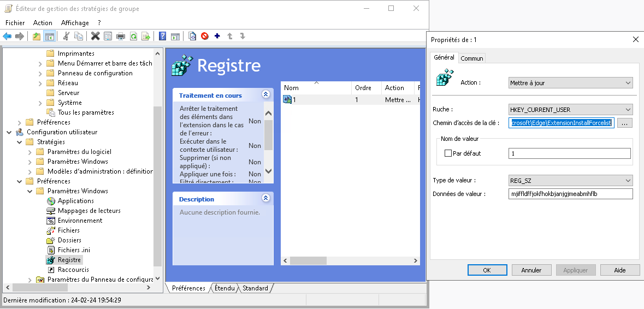644x309 pixels.
Task: Click the up-one-level folder toolbar icon
Action: tap(37, 37)
